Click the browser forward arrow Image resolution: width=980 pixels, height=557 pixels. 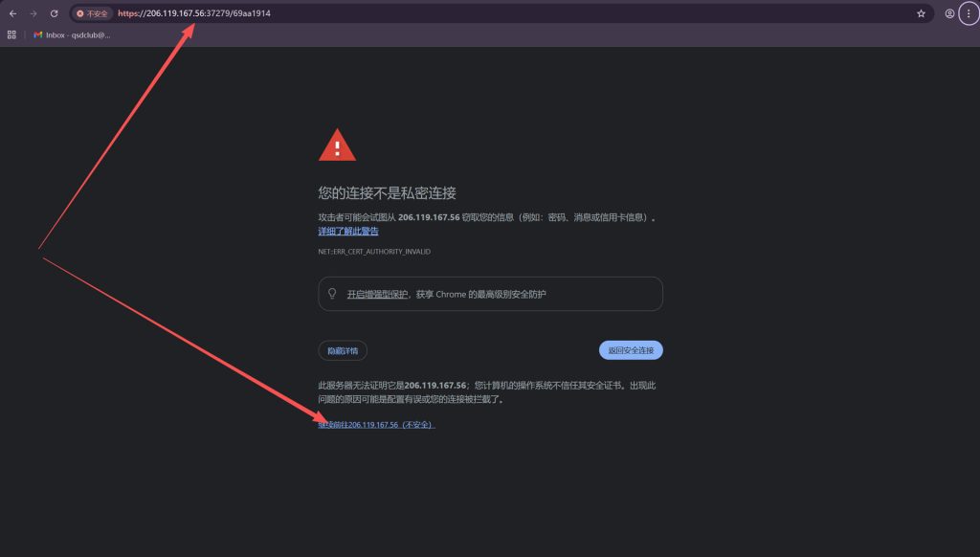point(33,13)
